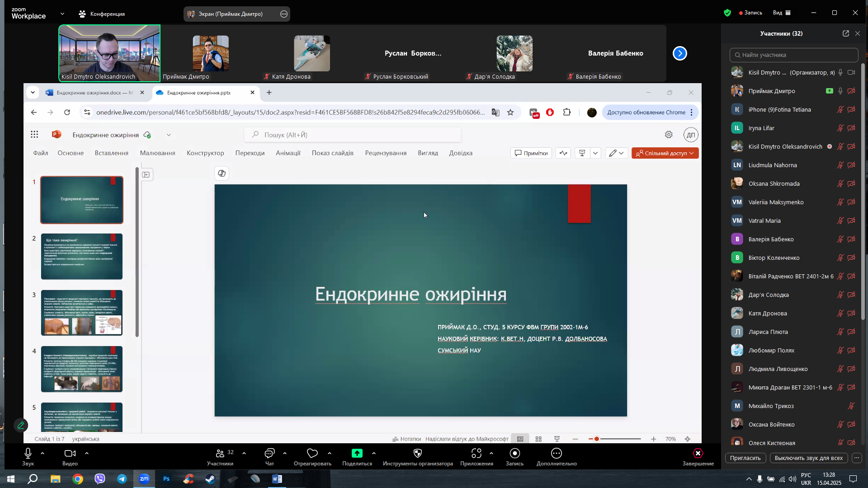Open host tools shield icon
The height and width of the screenshot is (488, 868).
coord(417,453)
